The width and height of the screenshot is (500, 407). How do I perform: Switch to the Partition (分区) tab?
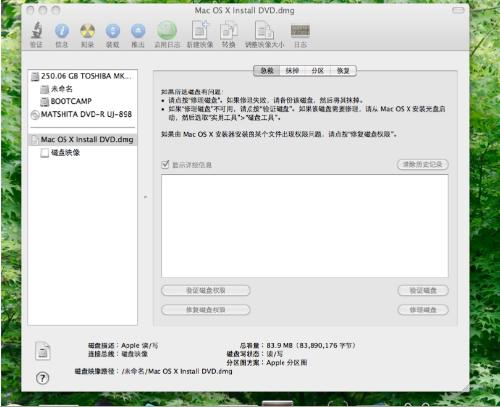click(318, 71)
